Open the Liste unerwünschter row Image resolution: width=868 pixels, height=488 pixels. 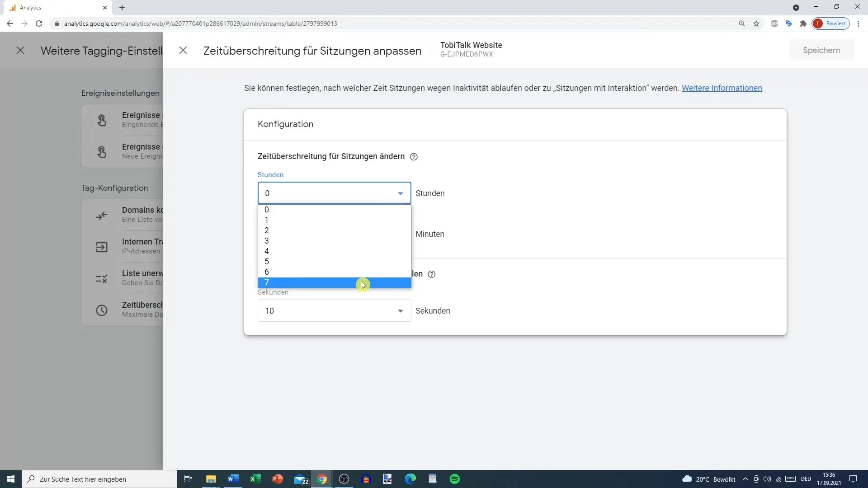122,278
